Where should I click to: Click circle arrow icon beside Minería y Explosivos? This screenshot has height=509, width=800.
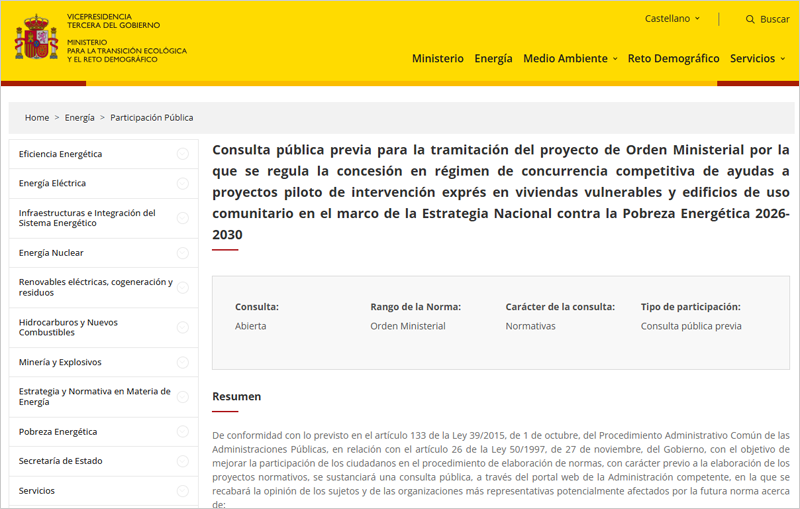point(183,362)
